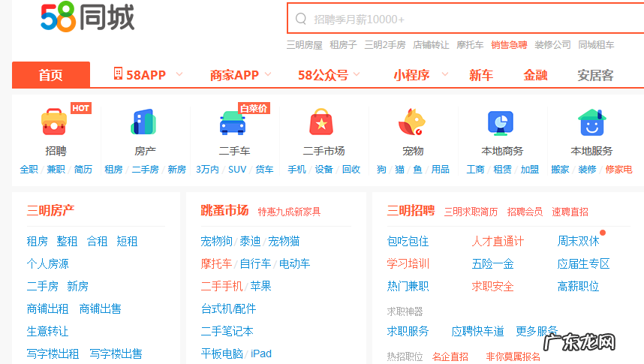The height and width of the screenshot is (364, 644).
Task: Click the 三明房屋 hot search link
Action: [304, 45]
